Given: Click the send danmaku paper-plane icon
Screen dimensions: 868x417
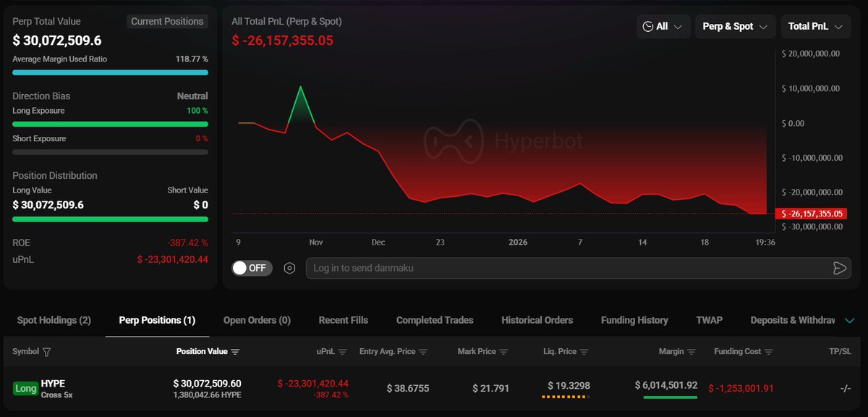Looking at the screenshot, I should [x=839, y=268].
